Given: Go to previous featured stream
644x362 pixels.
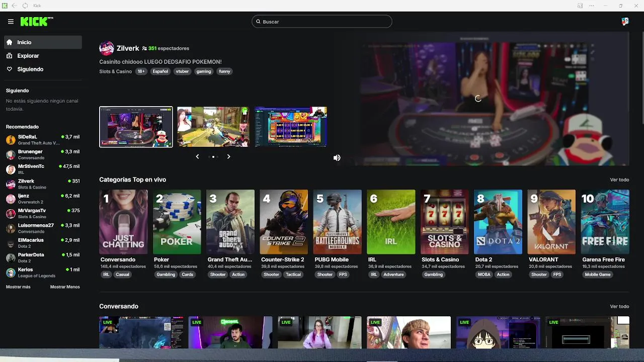Looking at the screenshot, I should pos(197,157).
